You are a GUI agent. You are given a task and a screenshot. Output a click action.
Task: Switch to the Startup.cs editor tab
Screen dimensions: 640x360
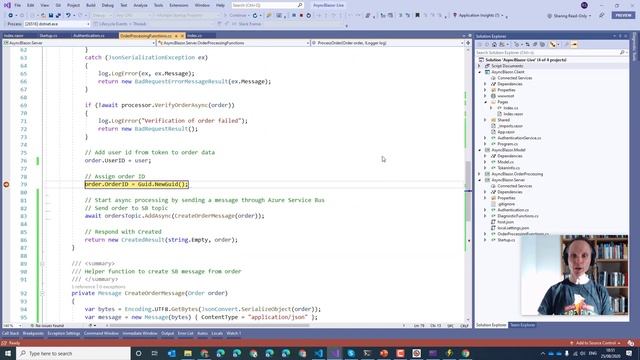click(x=49, y=36)
